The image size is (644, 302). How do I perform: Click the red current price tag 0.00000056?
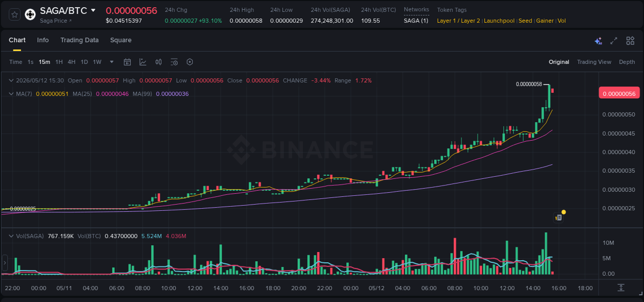(x=620, y=93)
